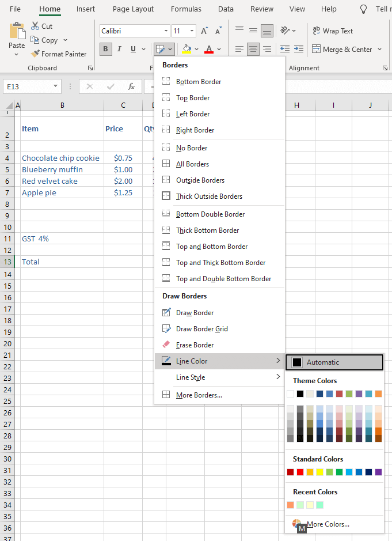Click the Insert Function fx icon
392x541 pixels.
pos(131,86)
